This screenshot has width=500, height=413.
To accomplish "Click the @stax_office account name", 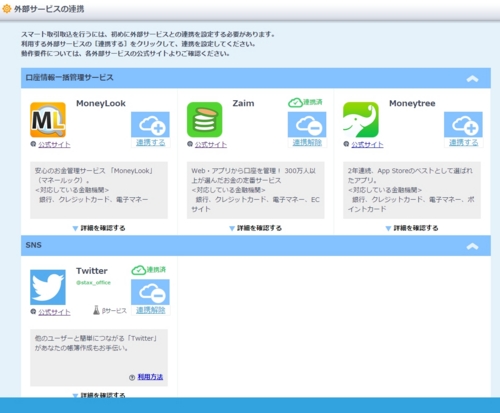I will click(93, 283).
